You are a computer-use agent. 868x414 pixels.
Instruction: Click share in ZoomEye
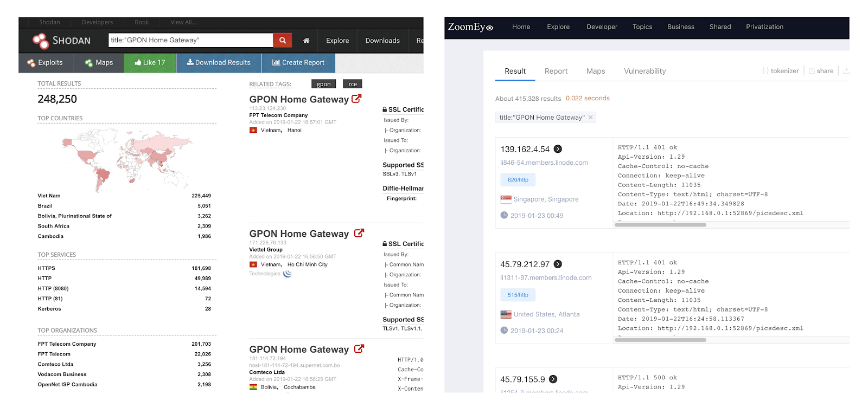[821, 71]
